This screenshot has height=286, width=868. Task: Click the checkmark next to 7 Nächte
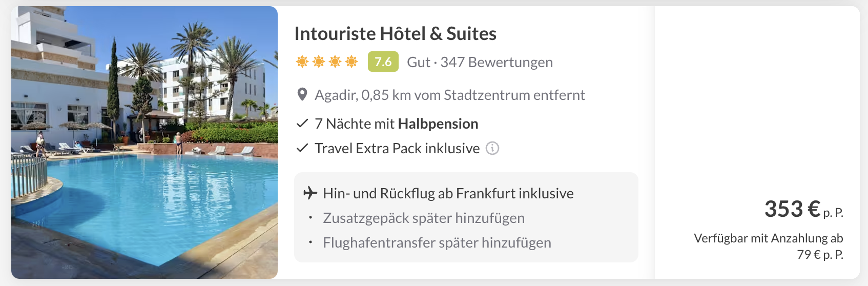302,124
